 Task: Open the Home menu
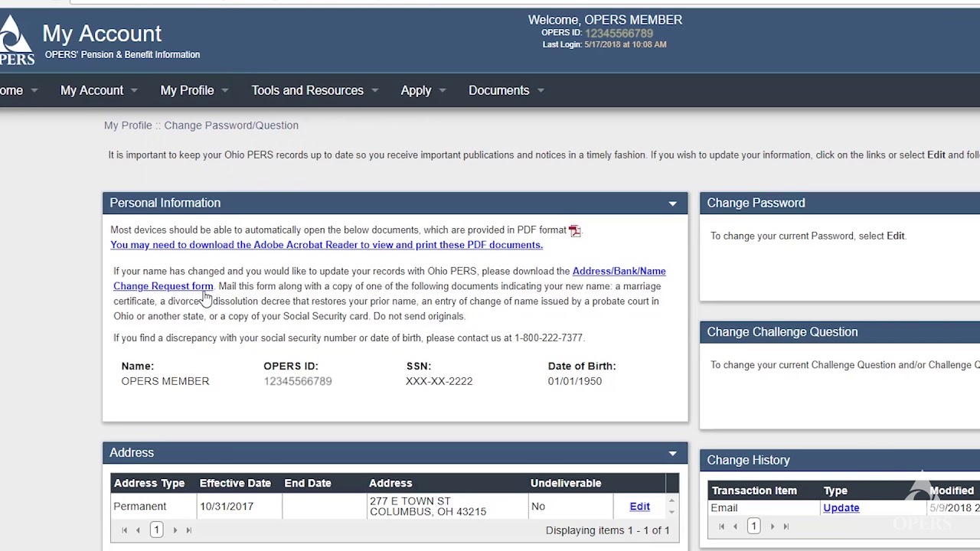coord(18,90)
